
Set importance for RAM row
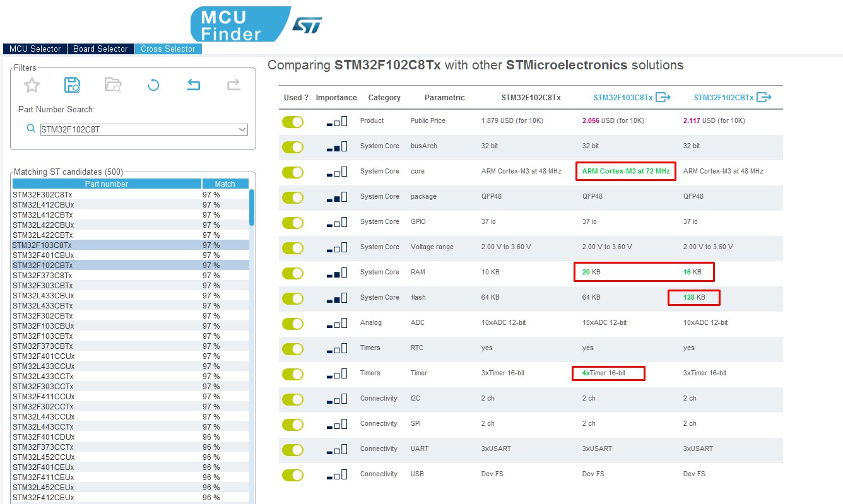coord(337,273)
